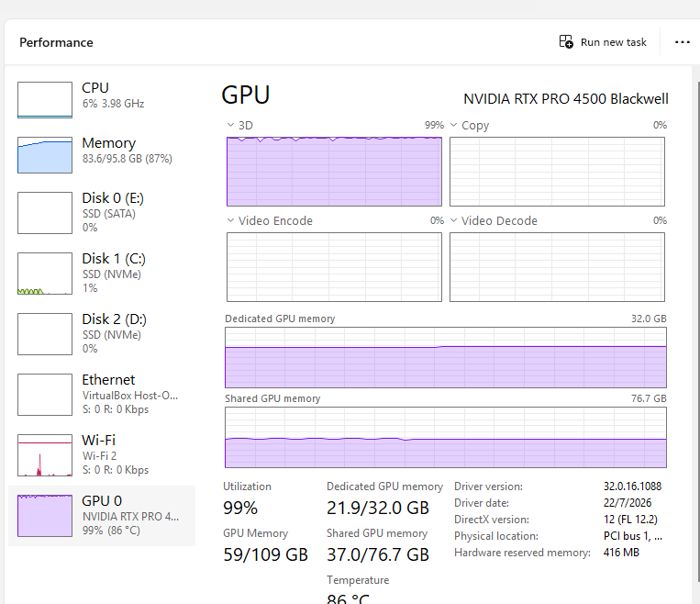Open the 3D engine dropdown chevron

231,125
